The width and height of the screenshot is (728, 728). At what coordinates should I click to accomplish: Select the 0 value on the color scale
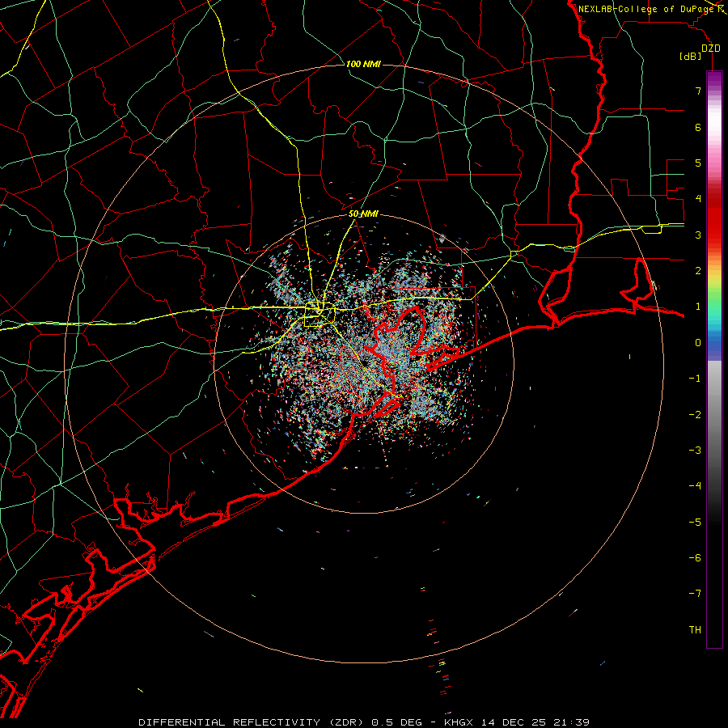pos(698,343)
